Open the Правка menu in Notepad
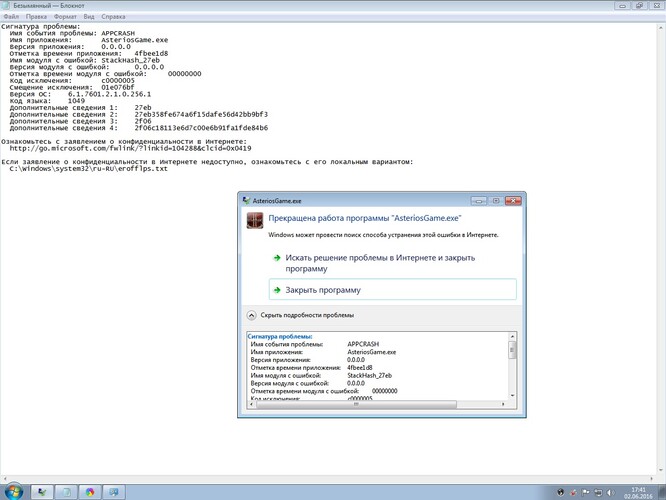Viewport: 666px width, 500px height. [x=36, y=17]
